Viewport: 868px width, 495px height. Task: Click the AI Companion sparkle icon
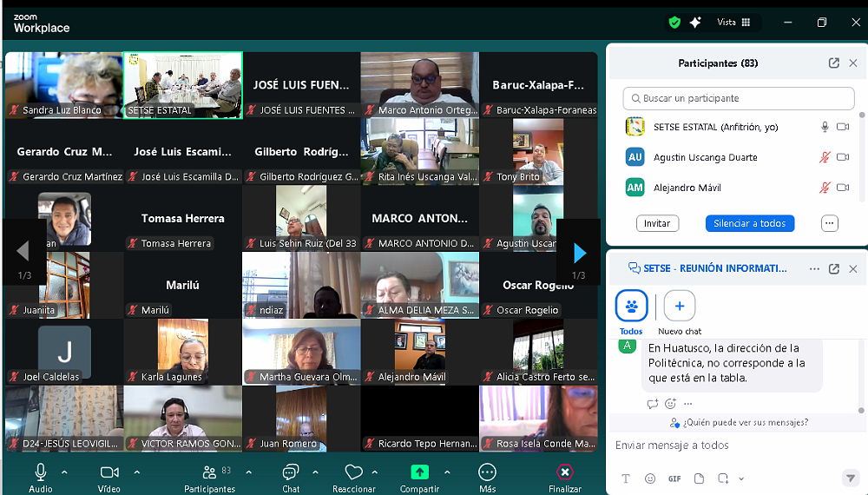click(x=695, y=23)
